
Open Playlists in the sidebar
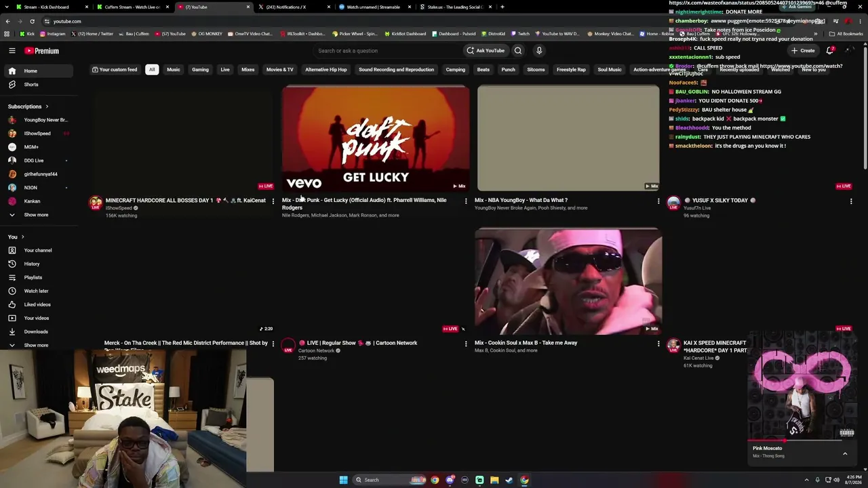click(39, 277)
